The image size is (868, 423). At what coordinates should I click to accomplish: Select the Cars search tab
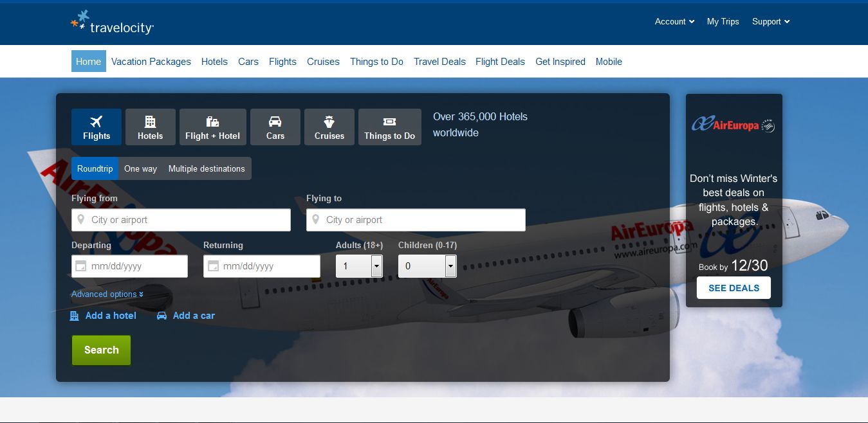pos(275,127)
